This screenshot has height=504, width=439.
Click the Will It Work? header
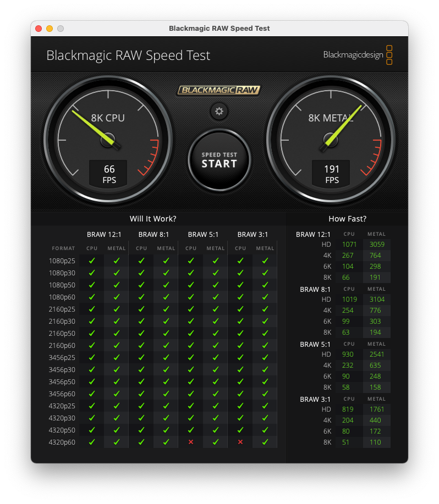coord(153,219)
